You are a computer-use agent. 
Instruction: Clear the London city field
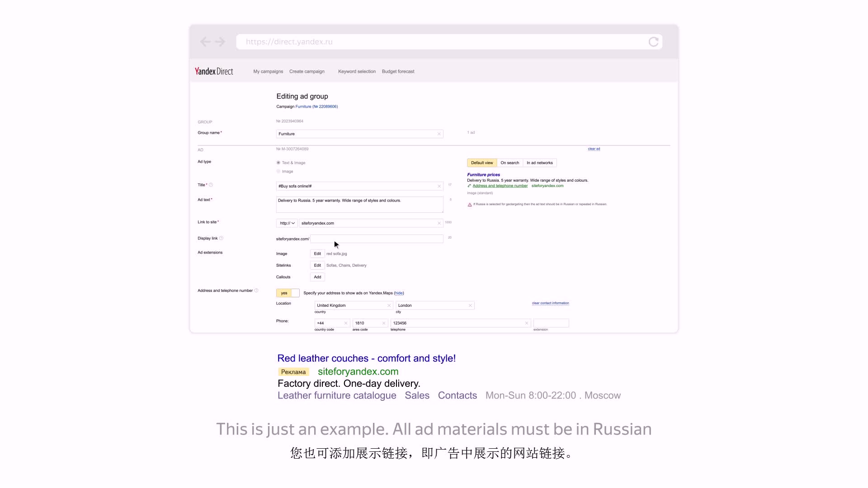(470, 305)
